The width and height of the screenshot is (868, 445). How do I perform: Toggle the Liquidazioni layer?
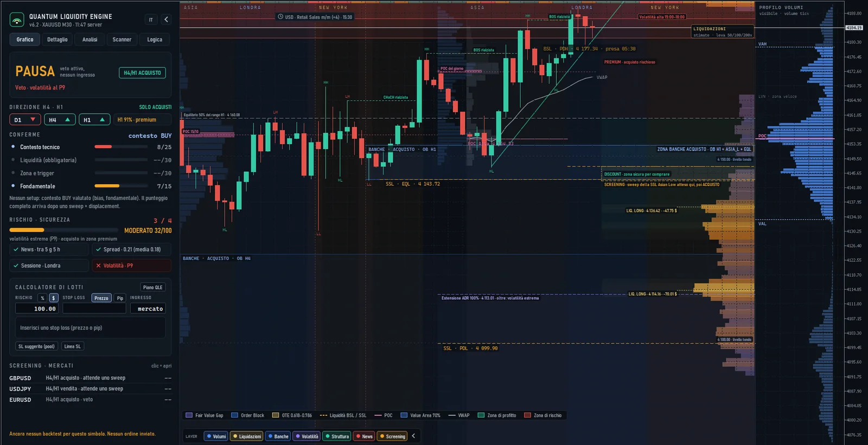click(x=246, y=436)
